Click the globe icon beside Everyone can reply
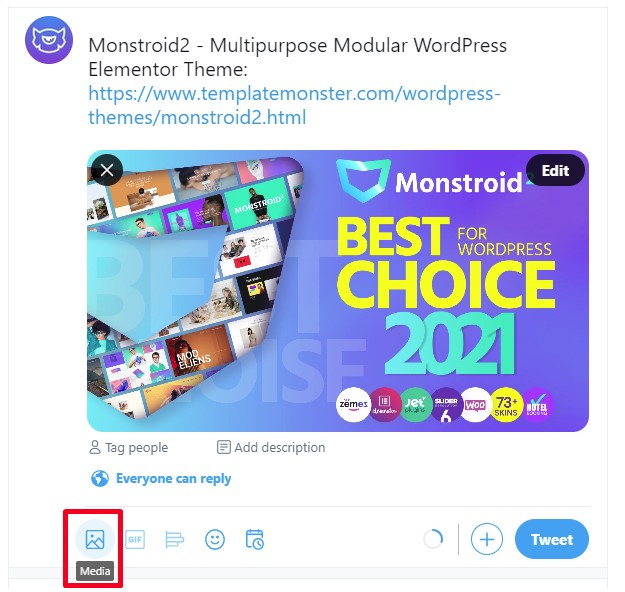This screenshot has width=625, height=592. (x=100, y=478)
